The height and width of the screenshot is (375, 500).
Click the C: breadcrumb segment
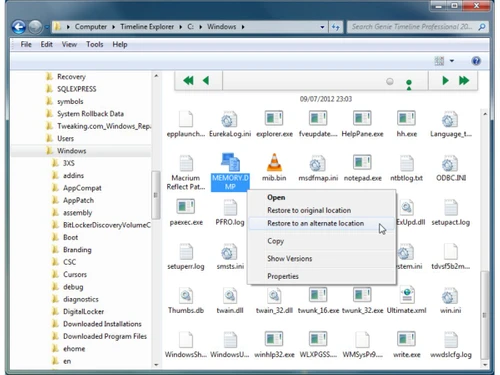click(190, 27)
